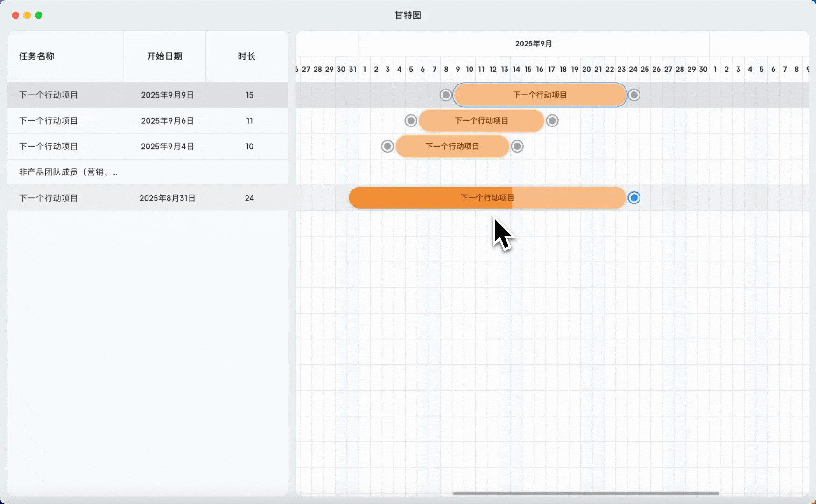Click the left connector circle of the 10-day task bar
This screenshot has width=816, height=504.
tap(387, 147)
